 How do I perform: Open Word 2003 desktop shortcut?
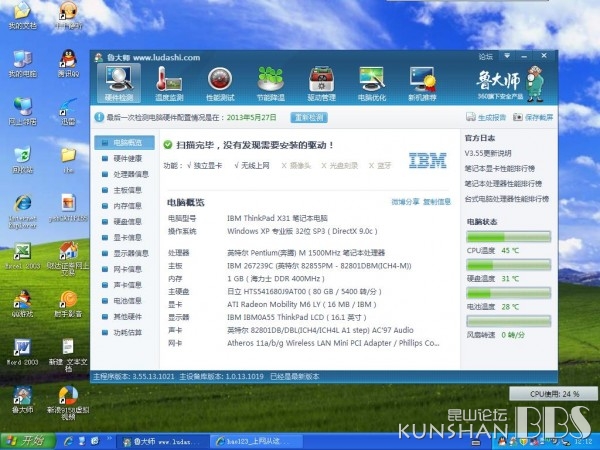(x=22, y=352)
